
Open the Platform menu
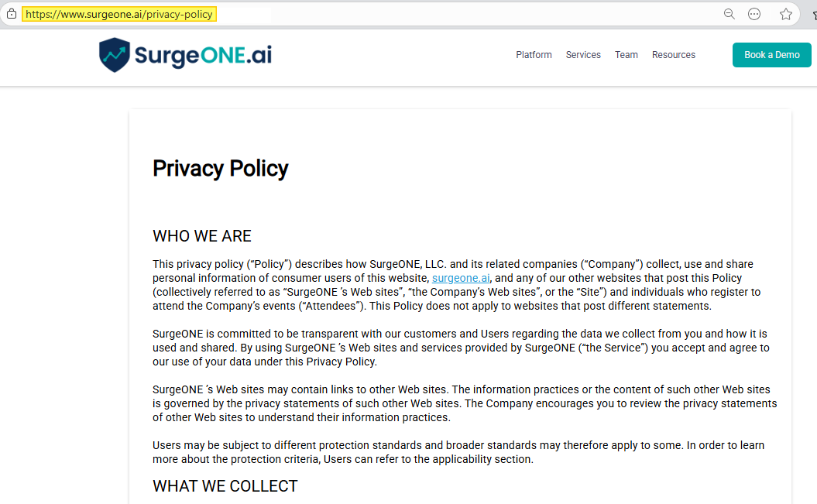(x=534, y=54)
